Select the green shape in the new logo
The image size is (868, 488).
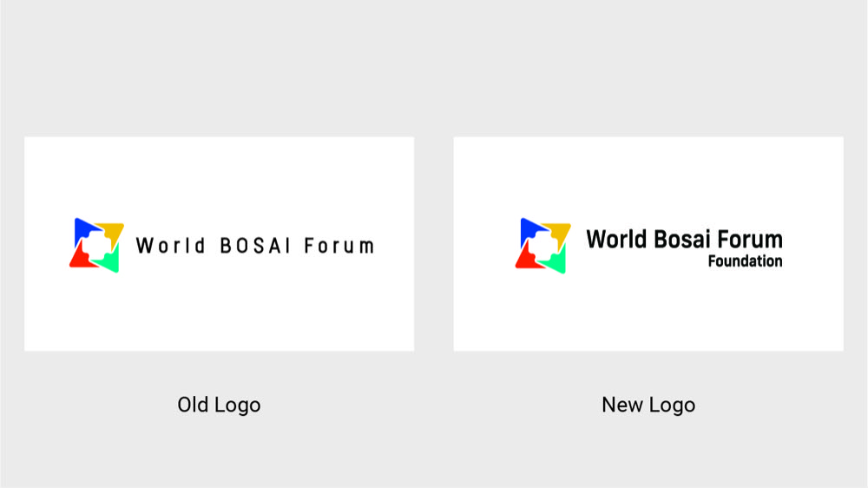(x=556, y=262)
